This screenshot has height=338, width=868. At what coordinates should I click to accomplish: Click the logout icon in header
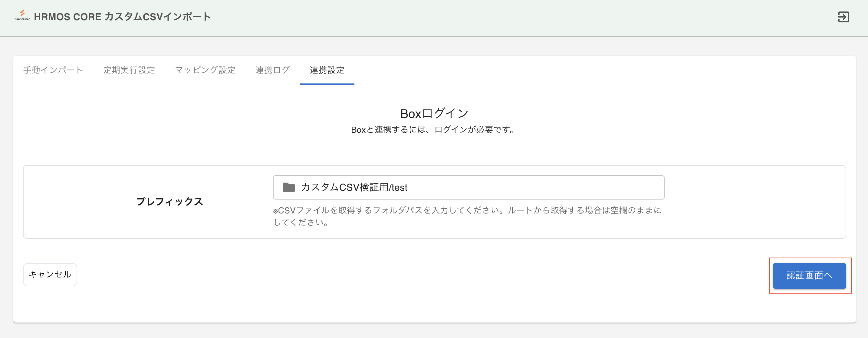click(843, 17)
